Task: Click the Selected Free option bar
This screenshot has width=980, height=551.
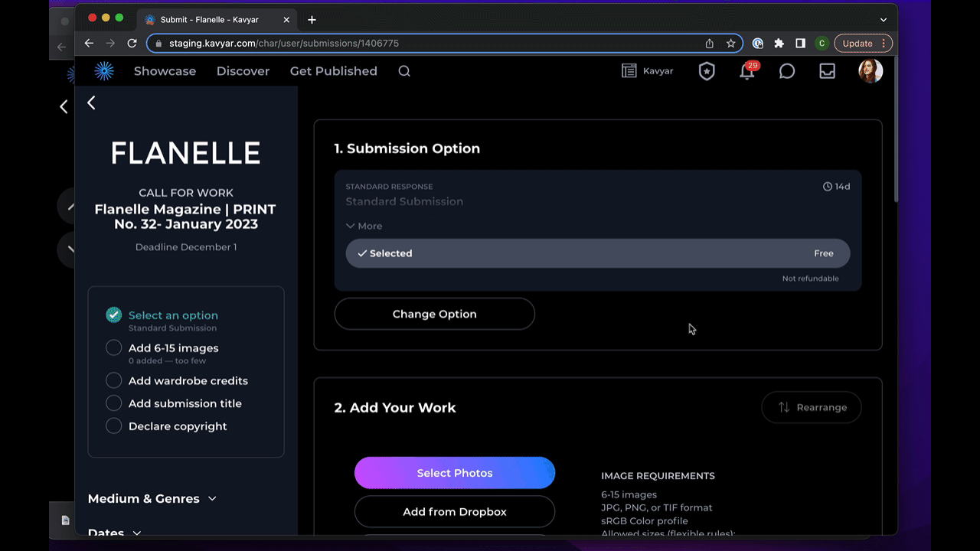Action: coord(598,253)
